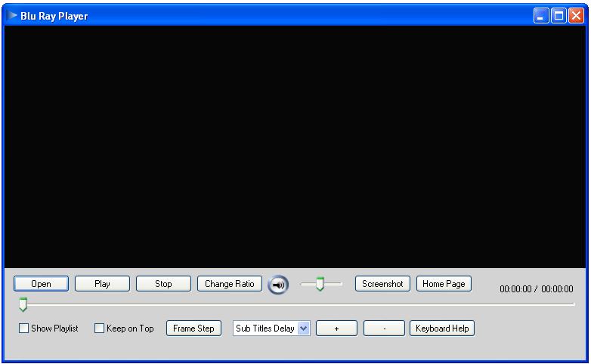Click the middle of the seek bar track
This screenshot has width=591, height=364.
[x=297, y=304]
